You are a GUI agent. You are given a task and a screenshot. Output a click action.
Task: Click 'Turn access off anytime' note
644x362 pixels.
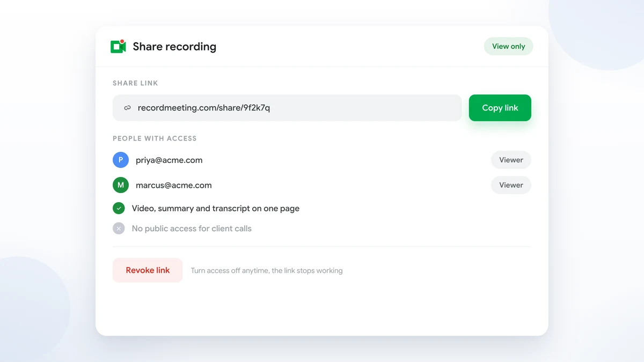tap(267, 270)
